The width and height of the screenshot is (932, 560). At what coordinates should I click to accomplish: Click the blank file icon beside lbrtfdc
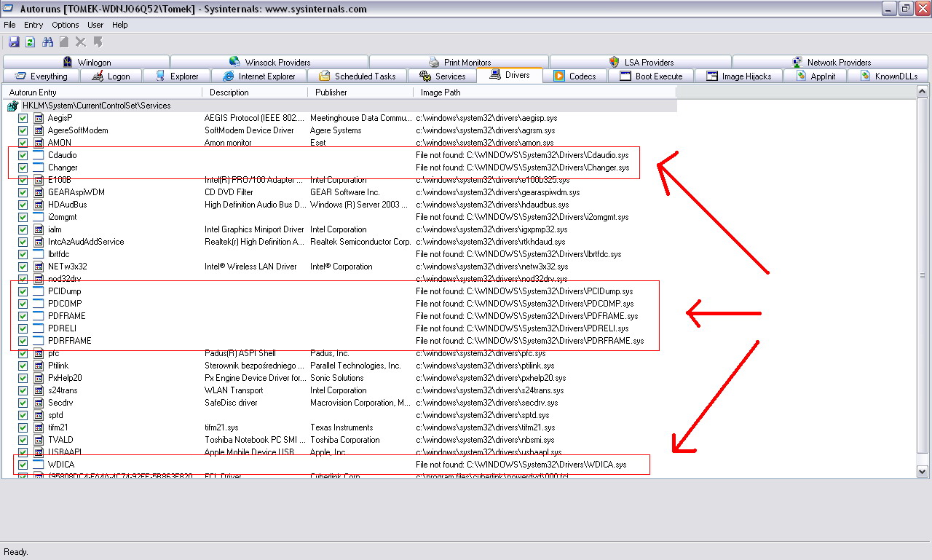coord(39,254)
